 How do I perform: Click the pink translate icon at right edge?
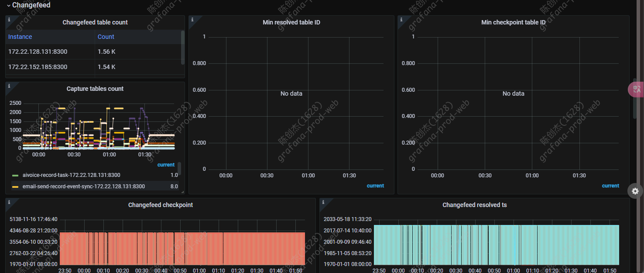pos(636,89)
